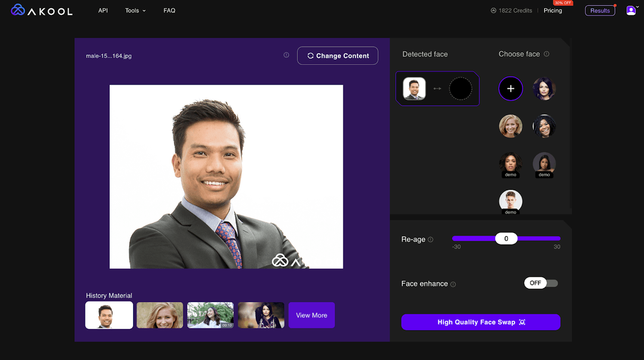This screenshot has width=644, height=360.
Task: Turn on the Face enhance switch
Action: [541, 283]
